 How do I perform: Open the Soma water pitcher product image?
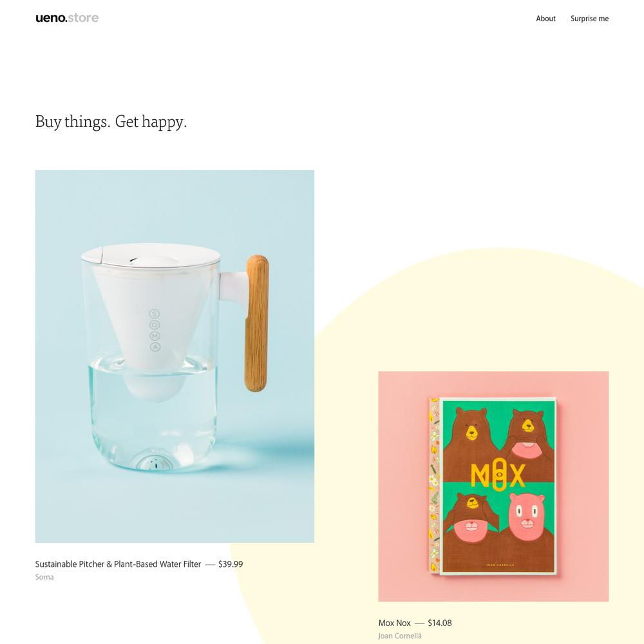point(175,356)
